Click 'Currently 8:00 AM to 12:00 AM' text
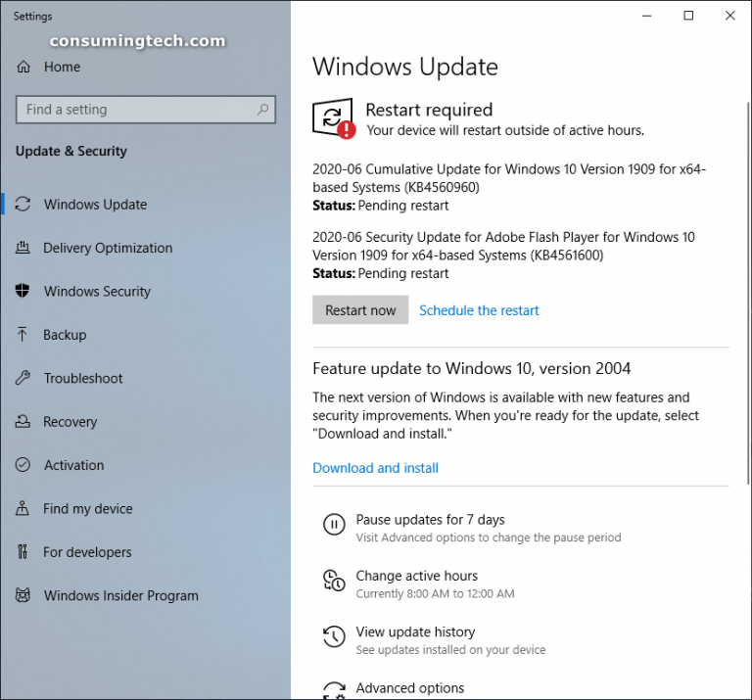The height and width of the screenshot is (700, 752). click(435, 593)
